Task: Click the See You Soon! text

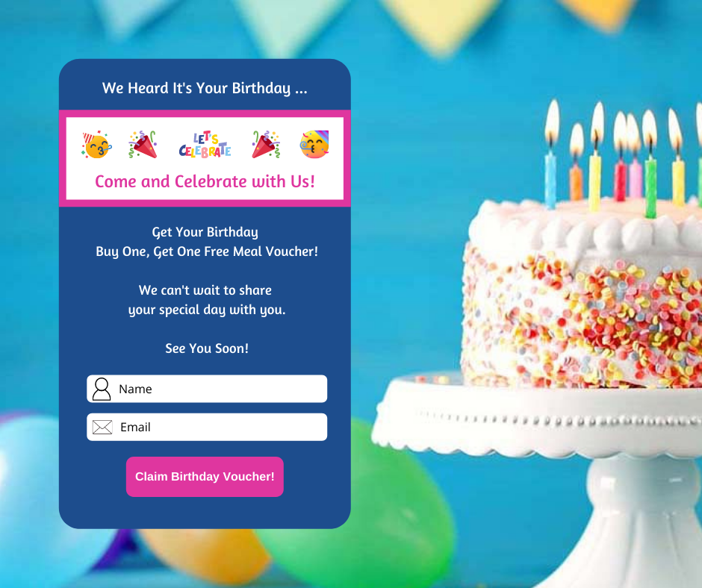Action: pyautogui.click(x=207, y=348)
